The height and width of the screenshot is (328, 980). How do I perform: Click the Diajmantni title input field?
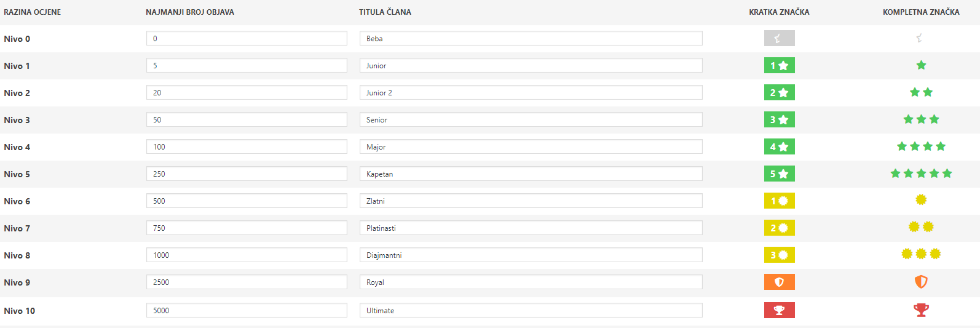pos(531,255)
